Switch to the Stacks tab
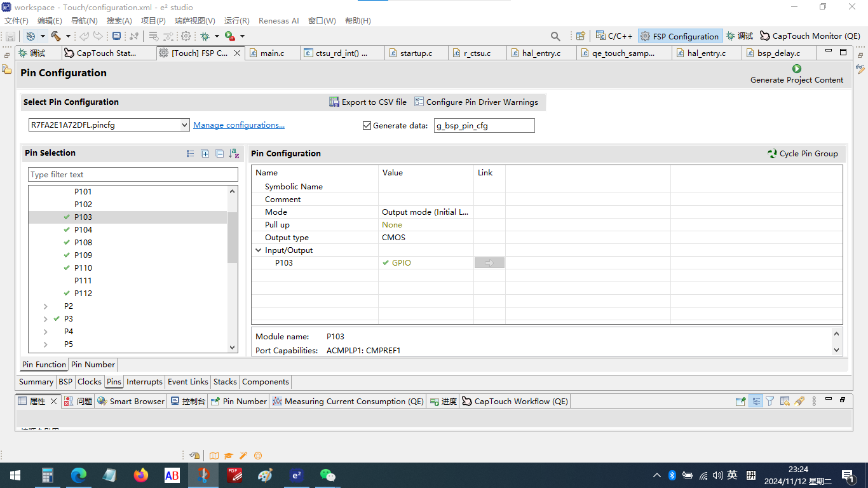Screen dimensions: 868x488 (x=225, y=382)
